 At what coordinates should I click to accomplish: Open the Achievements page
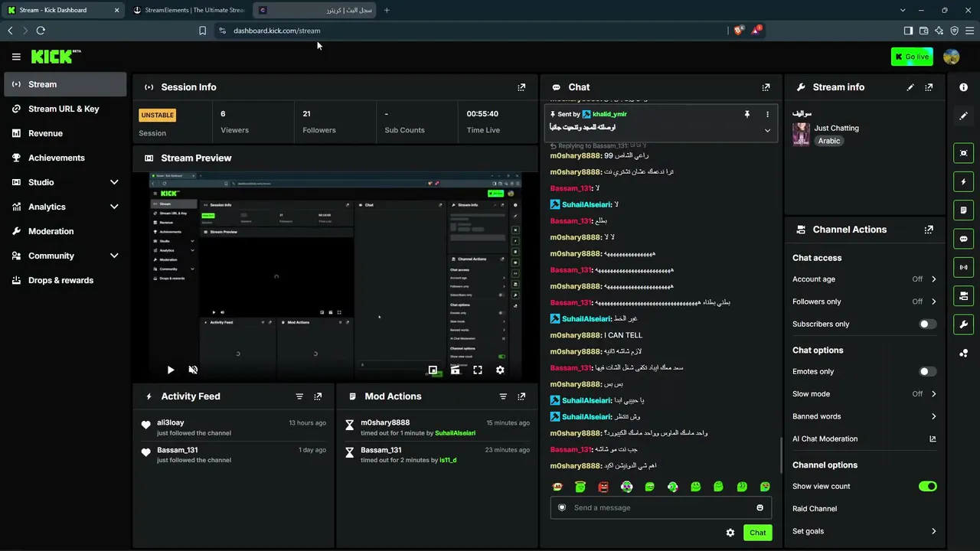(65, 158)
